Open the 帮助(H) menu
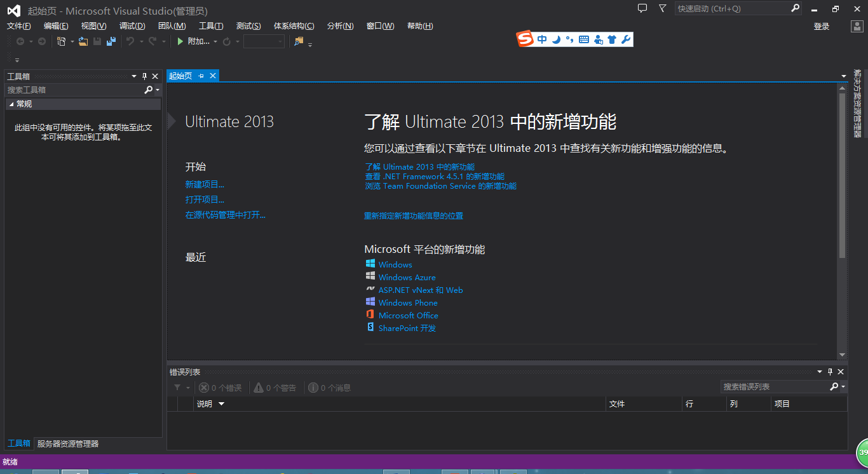The height and width of the screenshot is (474, 868). pos(420,26)
